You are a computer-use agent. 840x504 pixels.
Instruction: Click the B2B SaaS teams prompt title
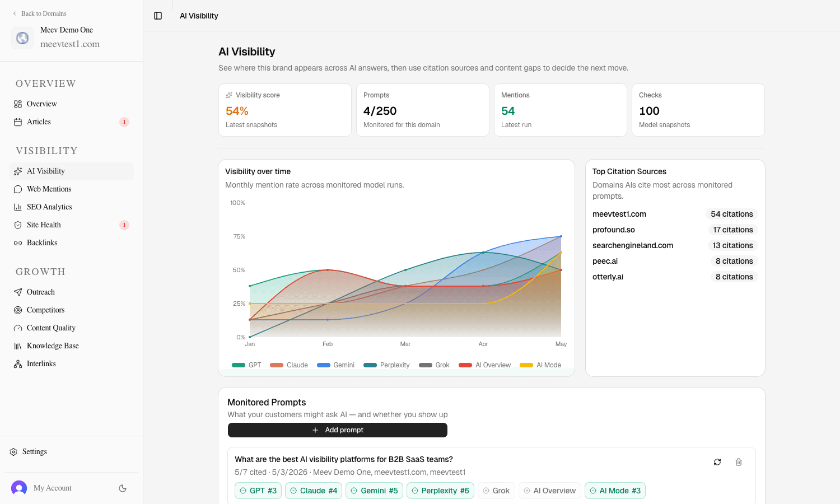tap(344, 459)
